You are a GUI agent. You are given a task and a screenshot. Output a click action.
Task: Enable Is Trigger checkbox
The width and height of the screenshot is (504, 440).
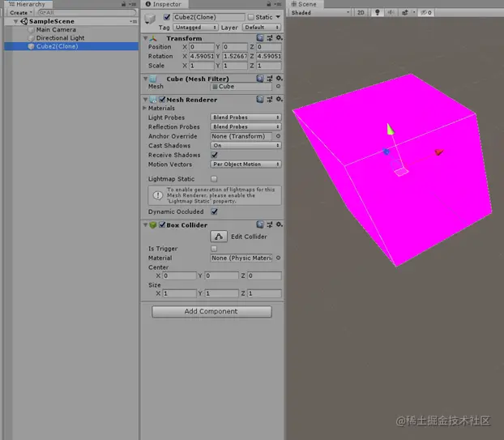coord(214,249)
